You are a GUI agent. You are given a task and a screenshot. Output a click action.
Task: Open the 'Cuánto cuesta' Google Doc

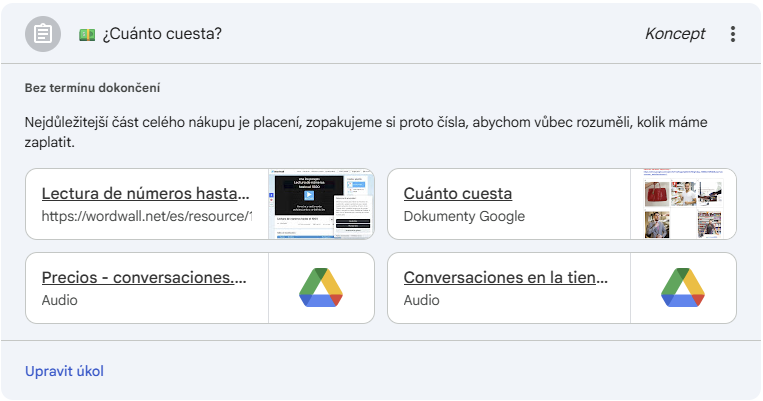click(x=457, y=194)
